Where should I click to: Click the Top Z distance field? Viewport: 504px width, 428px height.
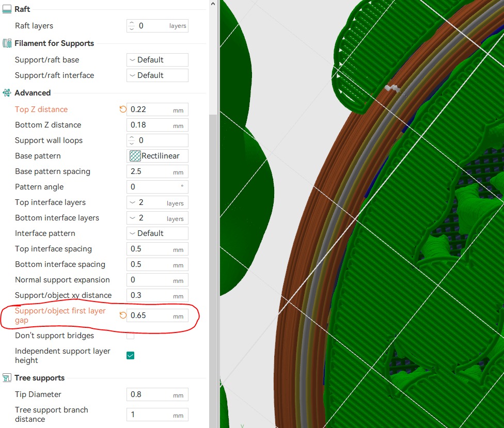click(x=157, y=109)
